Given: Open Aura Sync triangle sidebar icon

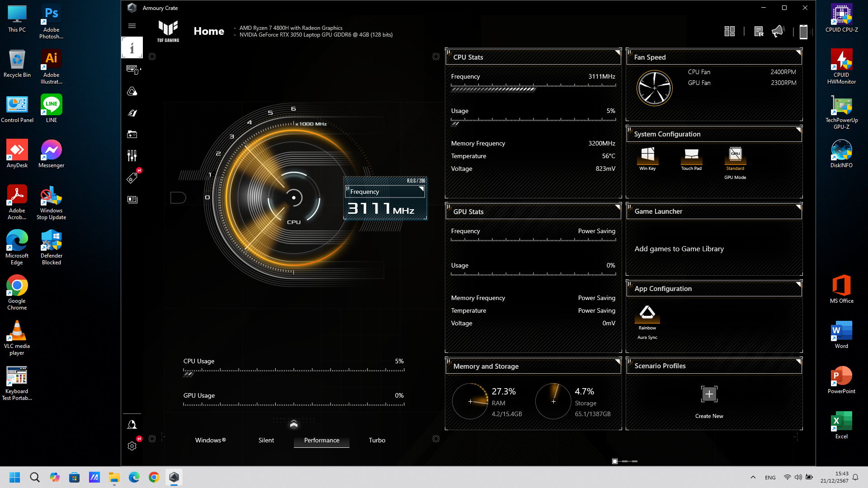Looking at the screenshot, I should tap(132, 91).
